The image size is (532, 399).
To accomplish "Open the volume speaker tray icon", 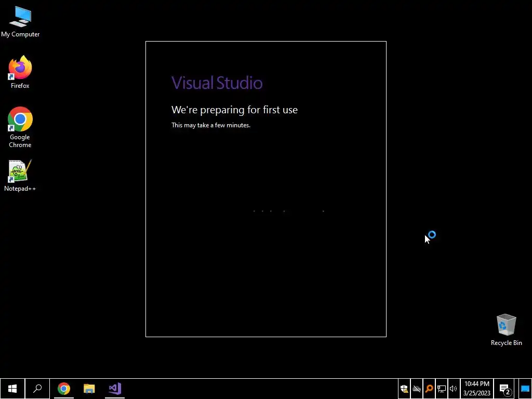I will (x=454, y=389).
